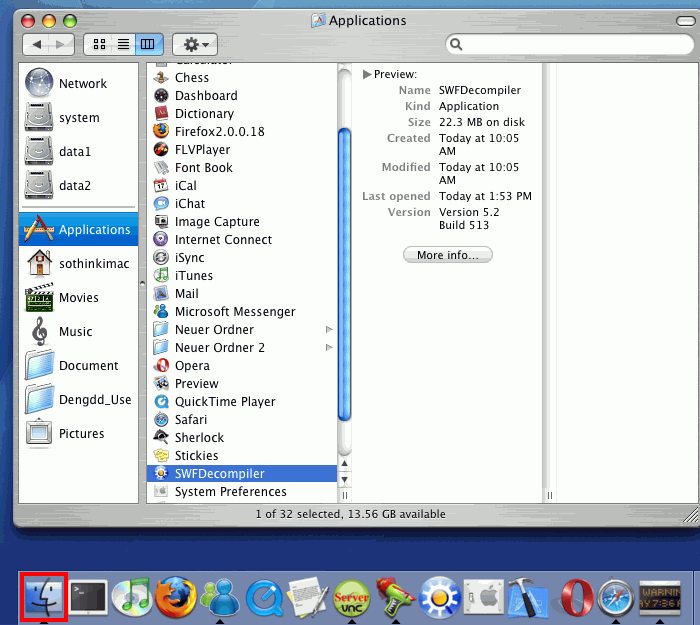The image size is (700, 625).
Task: Open the Action gear menu
Action: 195,44
